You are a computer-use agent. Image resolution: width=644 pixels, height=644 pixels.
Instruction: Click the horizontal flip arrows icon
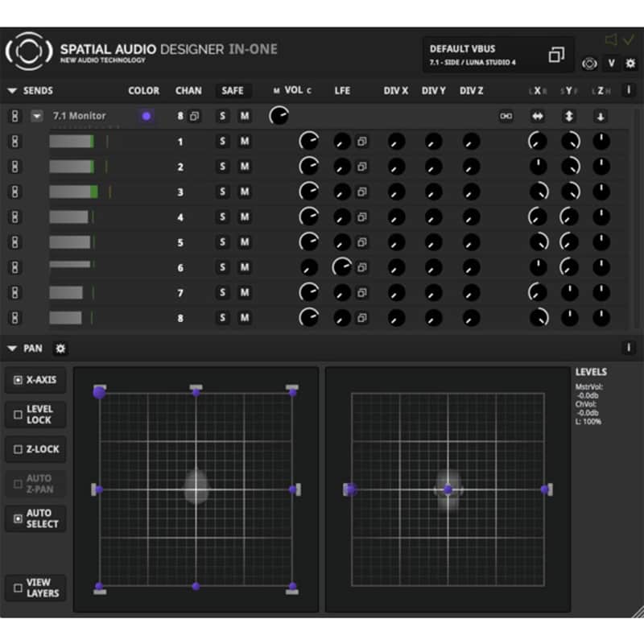tap(538, 117)
